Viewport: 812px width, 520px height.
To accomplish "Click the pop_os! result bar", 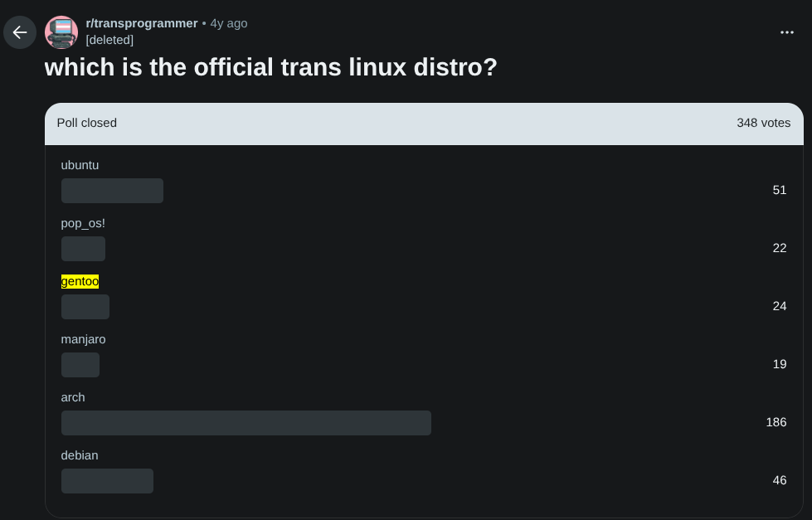I will click(84, 249).
